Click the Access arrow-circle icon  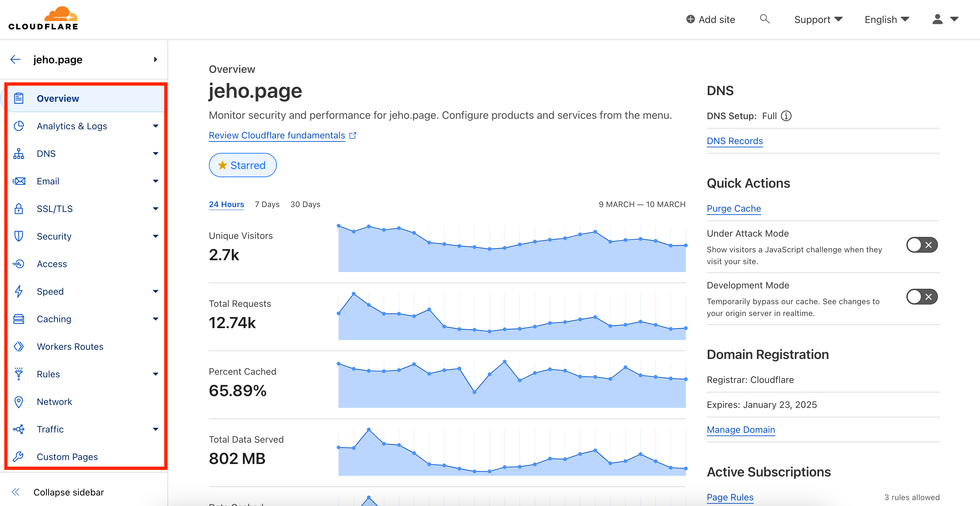19,264
